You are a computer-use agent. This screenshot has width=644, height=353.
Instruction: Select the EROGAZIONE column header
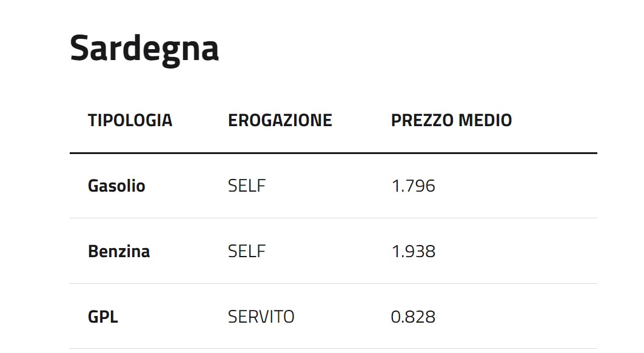280,121
